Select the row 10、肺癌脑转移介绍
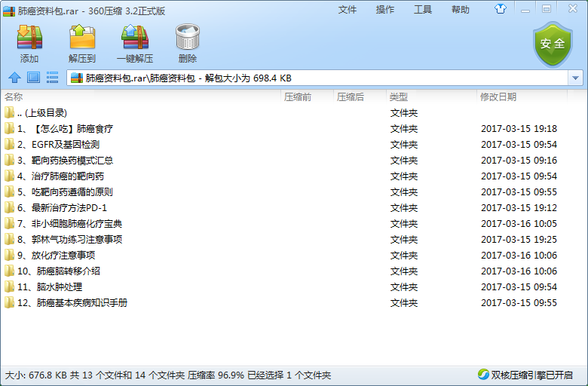Viewport: 588px width, 386px height. pos(294,271)
